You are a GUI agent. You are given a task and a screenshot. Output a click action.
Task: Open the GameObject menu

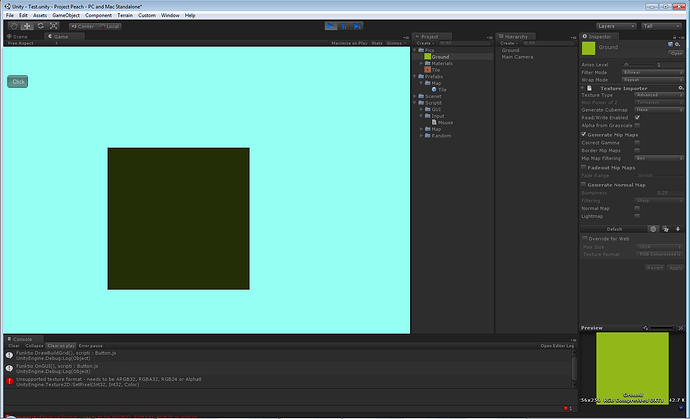click(x=66, y=15)
